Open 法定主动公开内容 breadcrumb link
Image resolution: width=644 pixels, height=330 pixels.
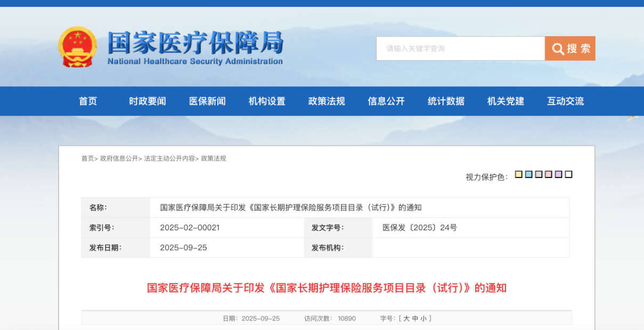pyautogui.click(x=169, y=158)
